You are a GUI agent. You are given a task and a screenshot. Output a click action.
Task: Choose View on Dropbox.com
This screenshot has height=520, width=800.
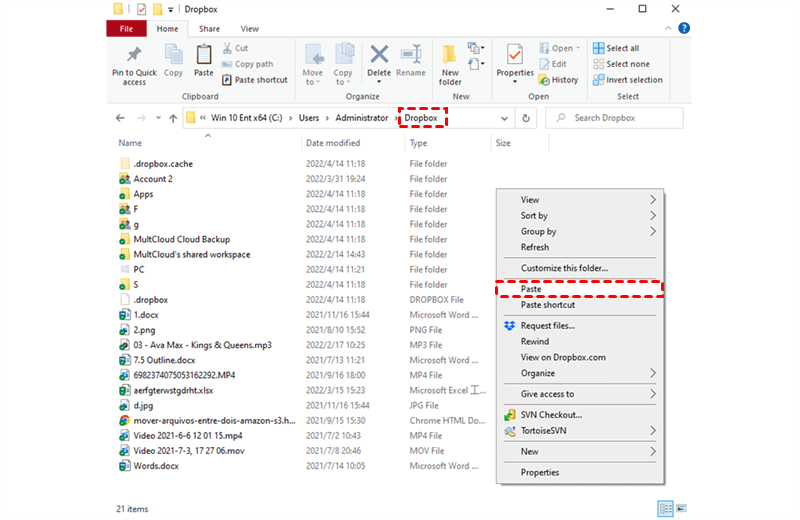point(580,357)
